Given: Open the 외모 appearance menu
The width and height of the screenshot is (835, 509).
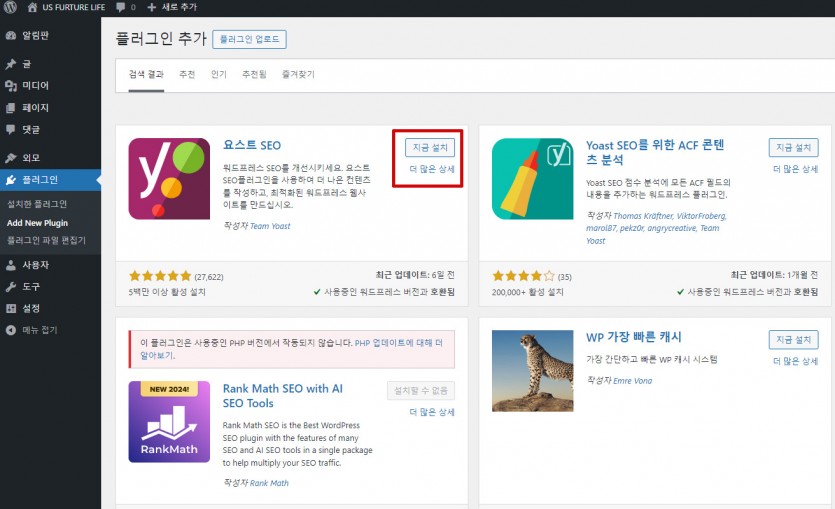Looking at the screenshot, I should [30, 158].
